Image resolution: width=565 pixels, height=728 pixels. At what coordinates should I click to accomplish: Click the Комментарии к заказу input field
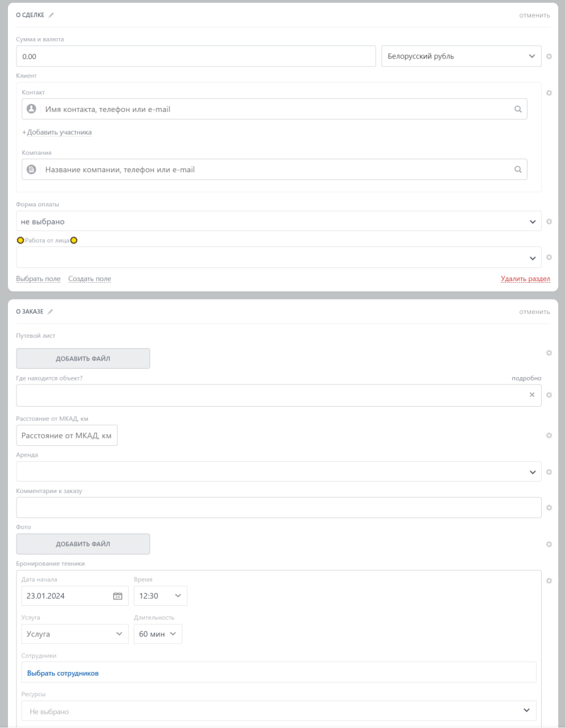[278, 508]
